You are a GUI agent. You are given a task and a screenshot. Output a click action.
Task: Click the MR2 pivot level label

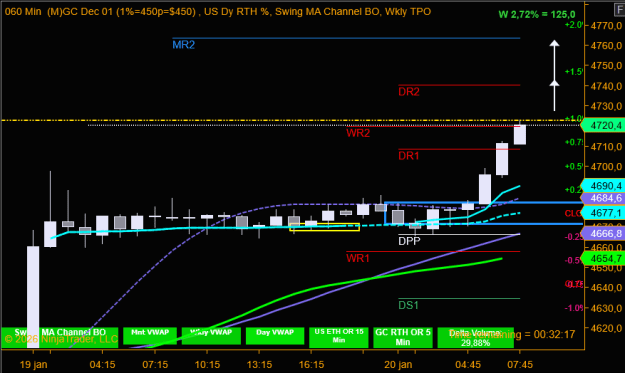[183, 45]
